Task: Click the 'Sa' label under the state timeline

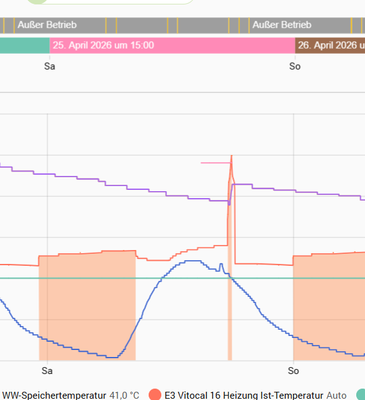Action: pyautogui.click(x=49, y=66)
